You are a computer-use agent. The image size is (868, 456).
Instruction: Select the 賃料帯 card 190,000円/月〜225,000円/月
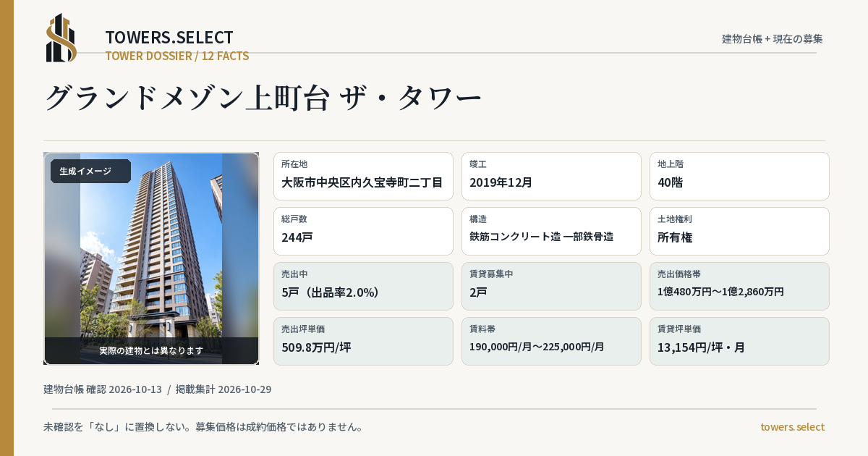(551, 341)
